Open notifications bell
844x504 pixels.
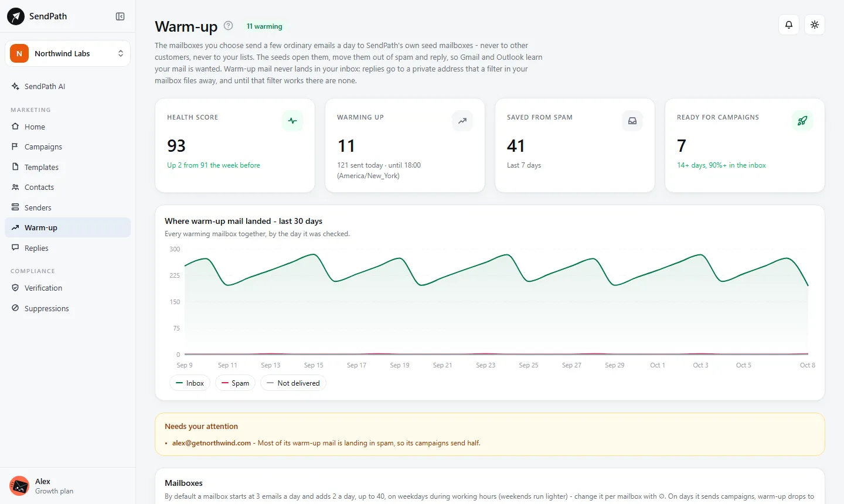click(x=789, y=25)
